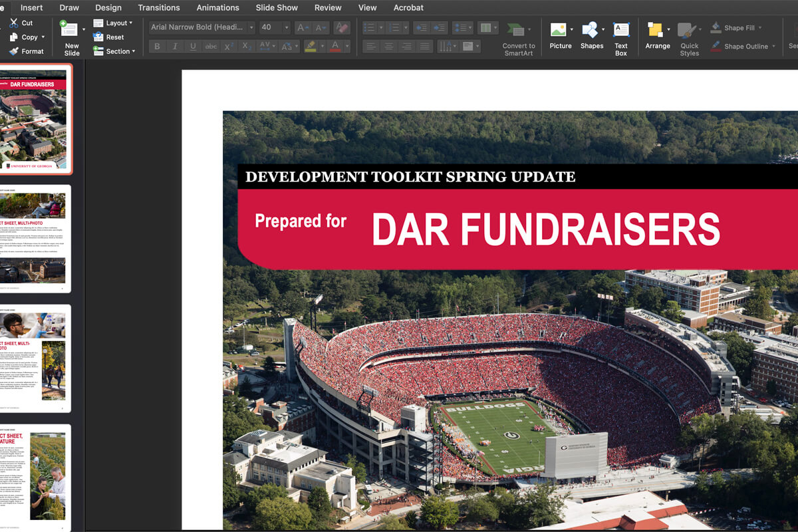This screenshot has height=532, width=798.
Task: Open the Review tab
Action: coord(328,7)
